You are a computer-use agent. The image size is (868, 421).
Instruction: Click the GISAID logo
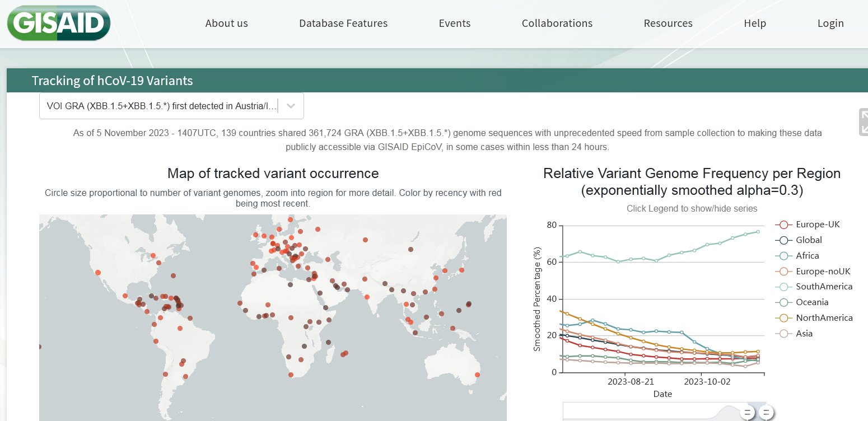coord(58,24)
